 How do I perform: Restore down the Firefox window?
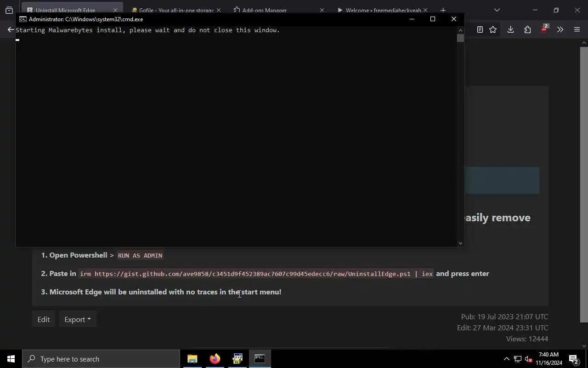tap(556, 10)
